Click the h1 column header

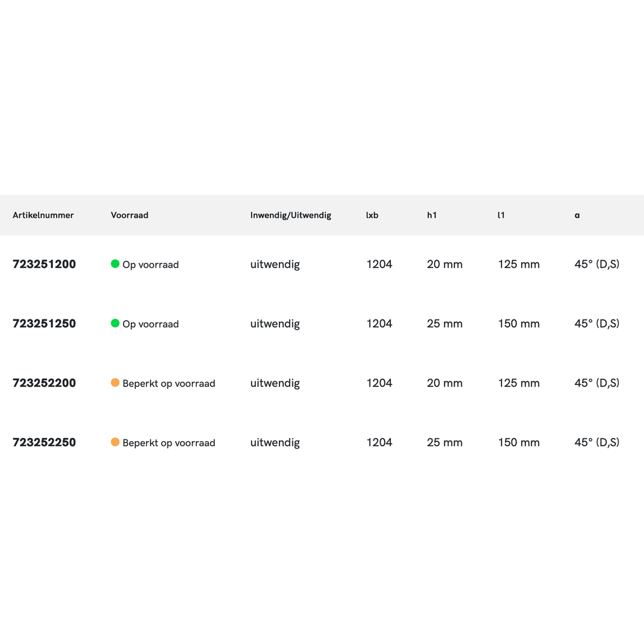pyautogui.click(x=431, y=215)
